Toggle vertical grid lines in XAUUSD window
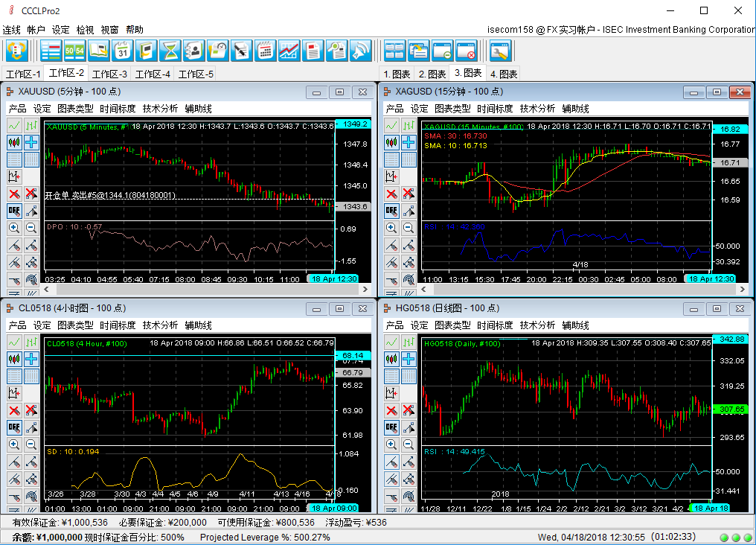Image resolution: width=756 pixels, height=545 pixels. [x=31, y=159]
